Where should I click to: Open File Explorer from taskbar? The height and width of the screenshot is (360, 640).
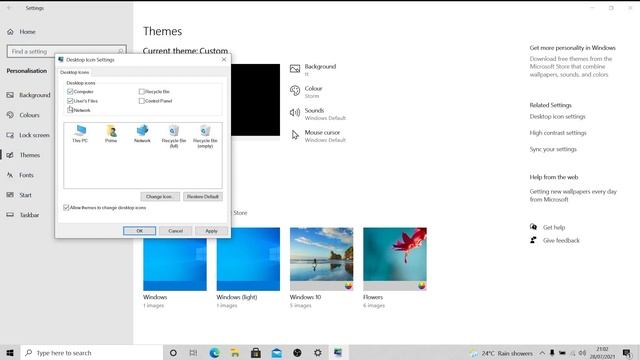click(x=235, y=353)
